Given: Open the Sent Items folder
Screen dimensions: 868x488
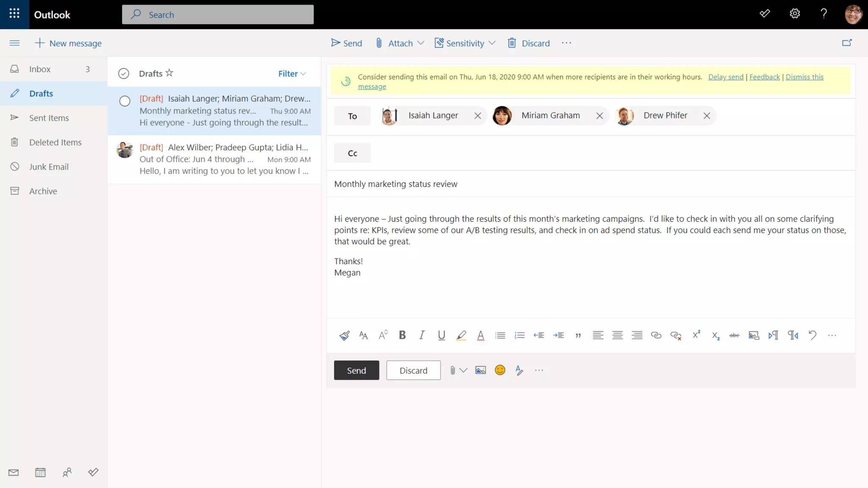Looking at the screenshot, I should [x=49, y=118].
